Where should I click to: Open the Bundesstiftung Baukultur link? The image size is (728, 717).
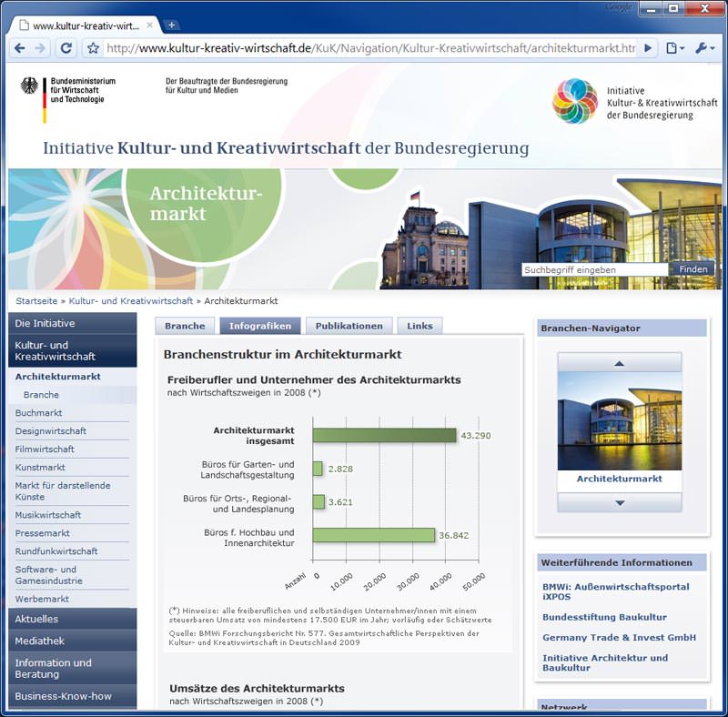[604, 617]
